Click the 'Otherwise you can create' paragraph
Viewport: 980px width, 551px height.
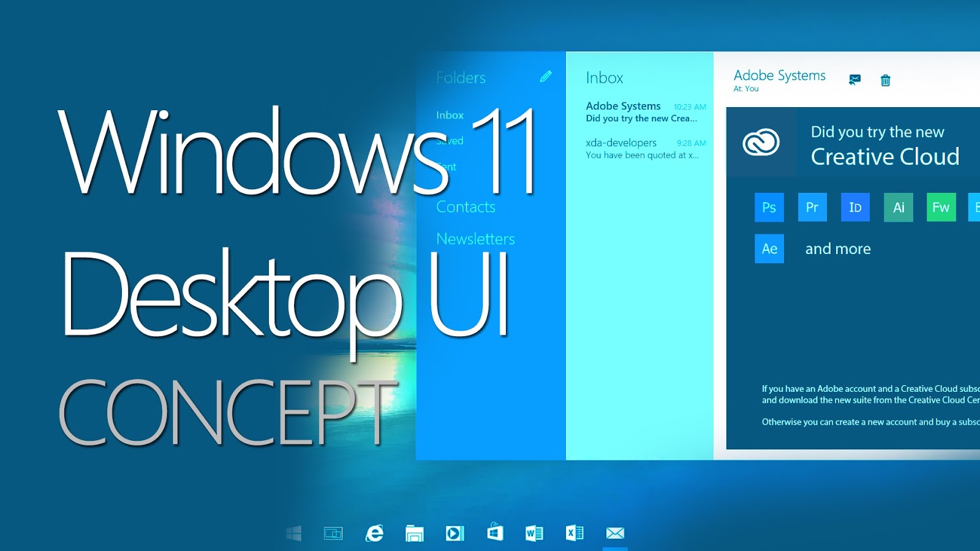[x=870, y=422]
